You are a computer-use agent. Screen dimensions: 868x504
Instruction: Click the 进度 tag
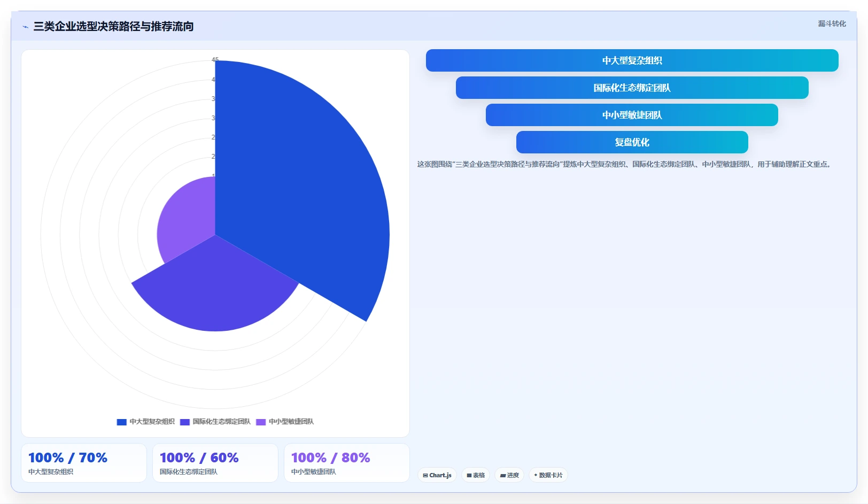coord(509,475)
